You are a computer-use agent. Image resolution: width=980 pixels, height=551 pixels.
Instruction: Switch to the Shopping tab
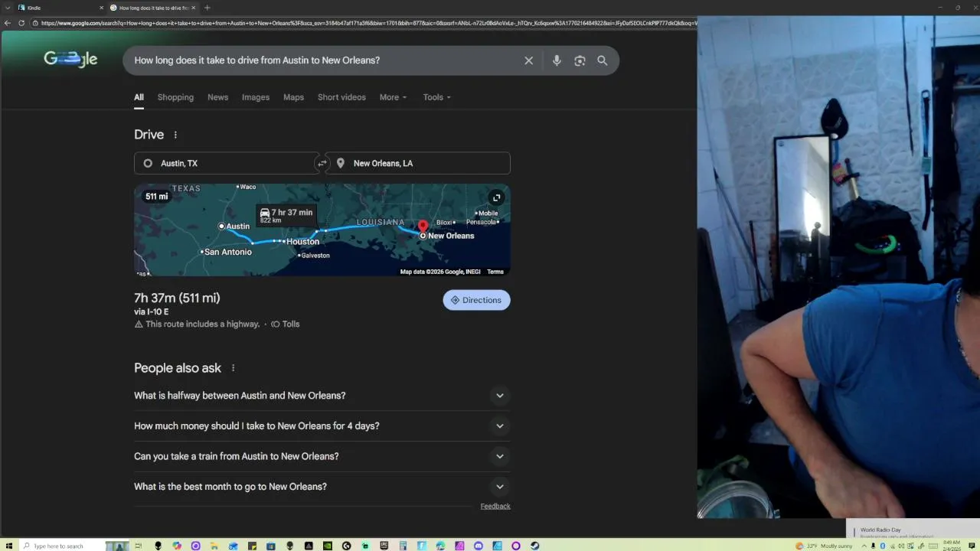click(x=175, y=97)
